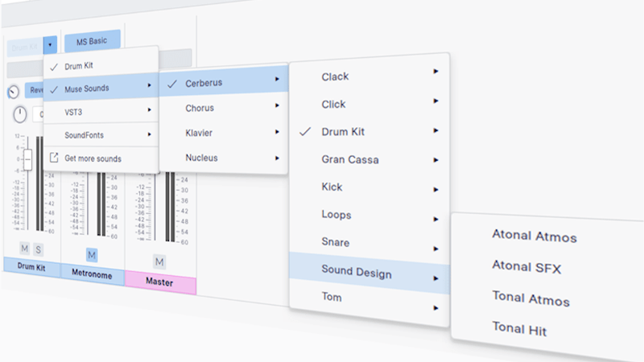
Task: Open the Drum Kit sound dropdown arrow
Action: [51, 47]
